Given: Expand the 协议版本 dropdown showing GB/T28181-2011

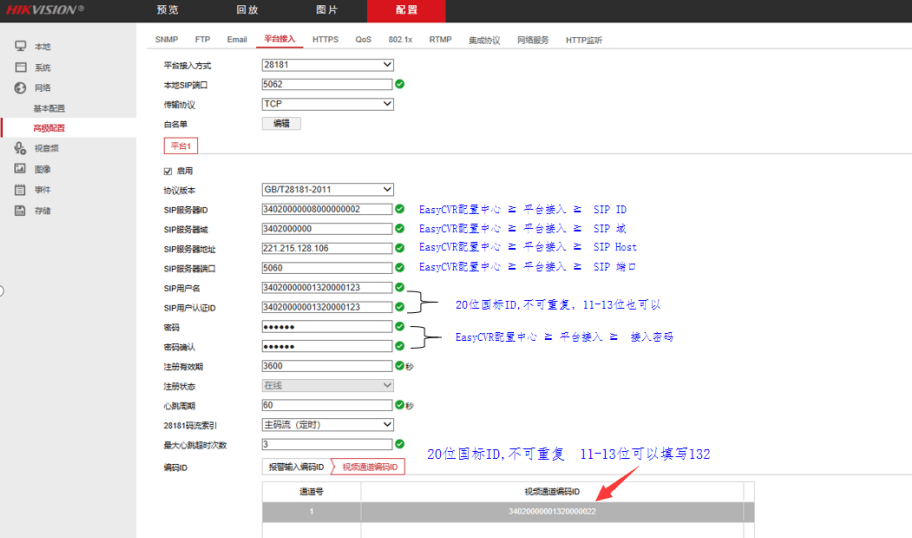Looking at the screenshot, I should [327, 190].
